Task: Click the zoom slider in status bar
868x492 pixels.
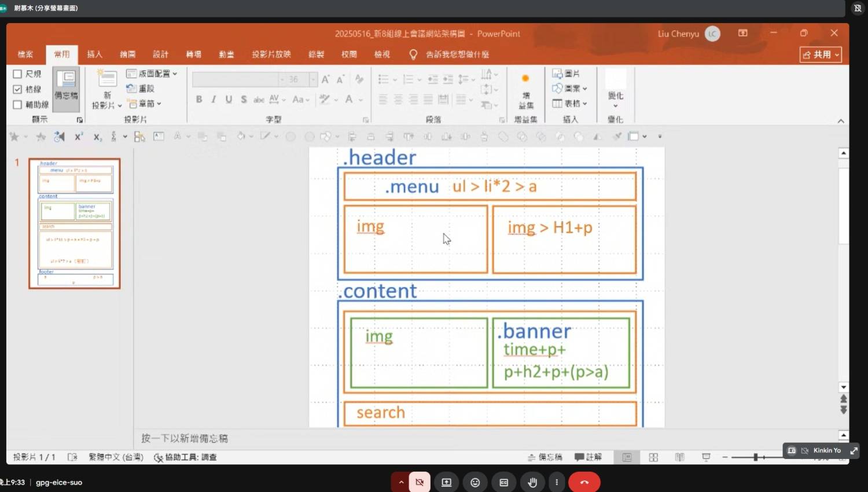Action: pos(756,457)
